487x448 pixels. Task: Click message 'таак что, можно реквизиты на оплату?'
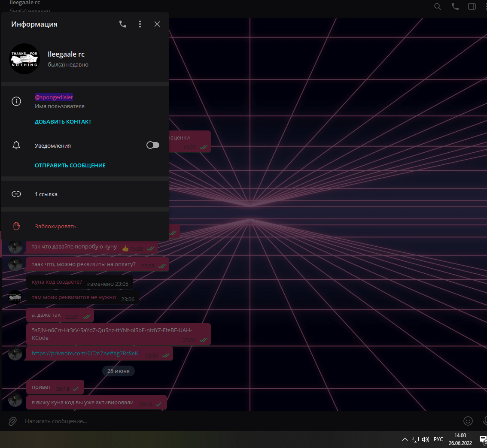click(97, 264)
